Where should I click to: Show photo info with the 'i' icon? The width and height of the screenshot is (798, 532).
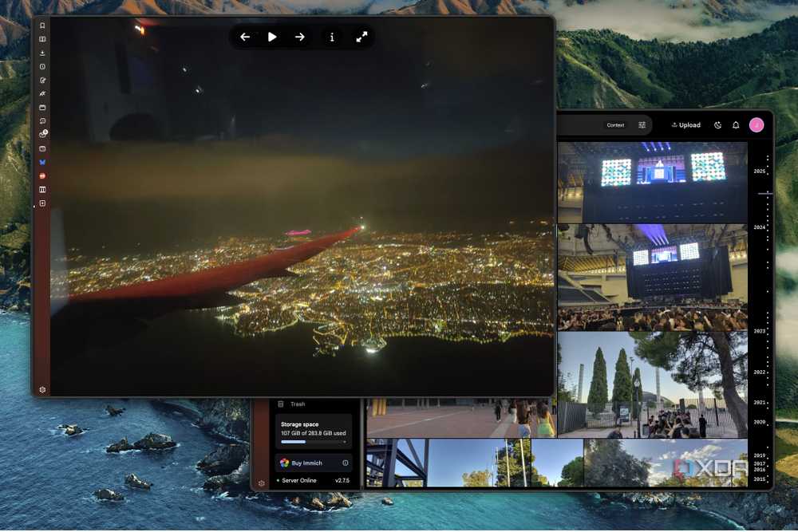(332, 37)
